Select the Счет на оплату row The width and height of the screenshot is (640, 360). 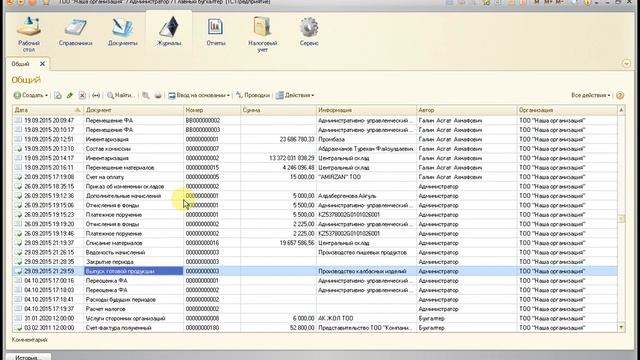coord(315,177)
